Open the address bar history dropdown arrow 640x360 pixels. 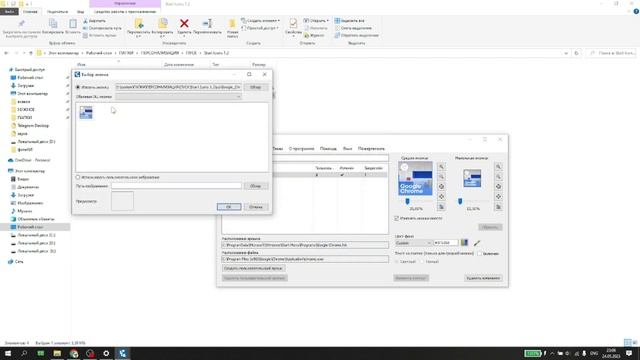tap(566, 53)
